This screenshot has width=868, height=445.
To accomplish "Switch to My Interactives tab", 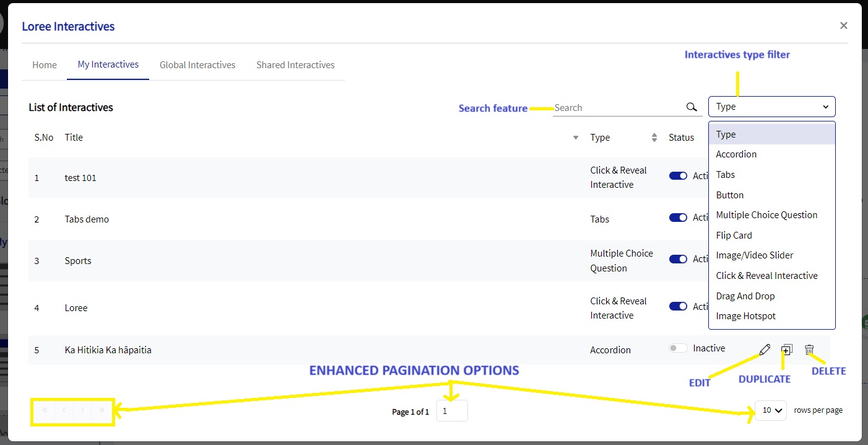I will (x=108, y=64).
